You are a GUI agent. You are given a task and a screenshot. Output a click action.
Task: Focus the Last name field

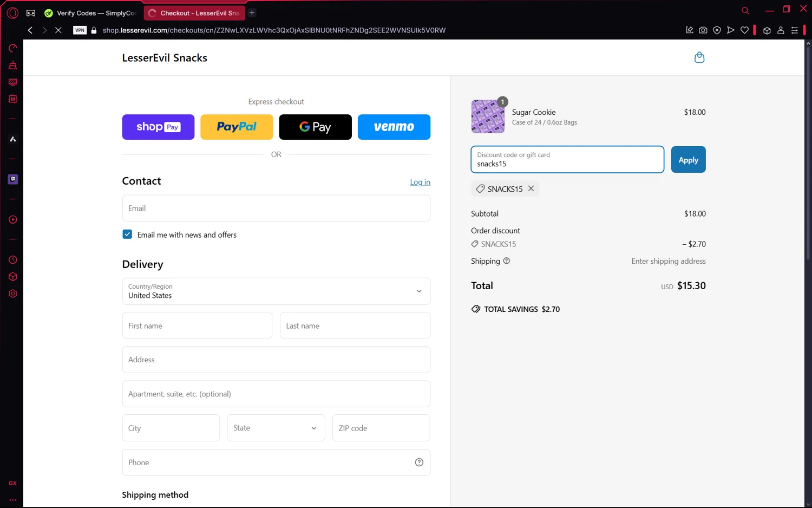355,325
